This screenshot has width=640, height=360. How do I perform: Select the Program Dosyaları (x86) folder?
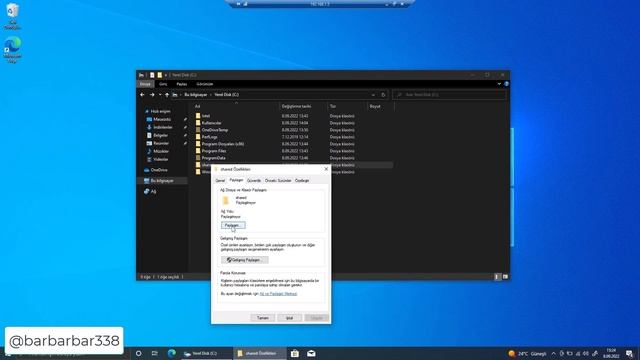coord(222,144)
